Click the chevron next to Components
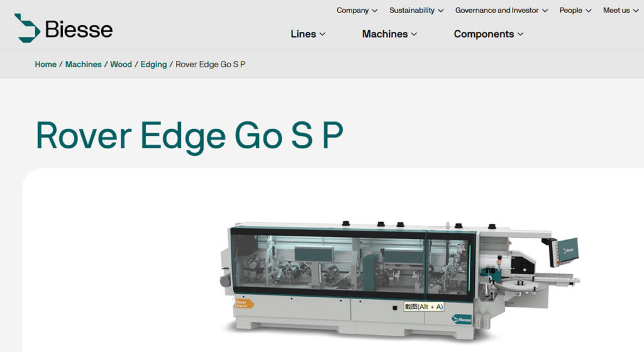This screenshot has width=644, height=352. [520, 34]
